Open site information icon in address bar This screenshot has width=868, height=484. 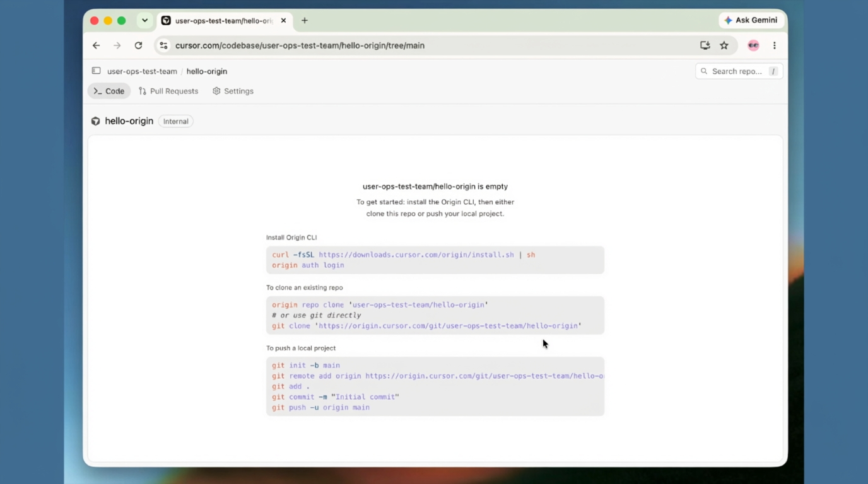point(164,45)
